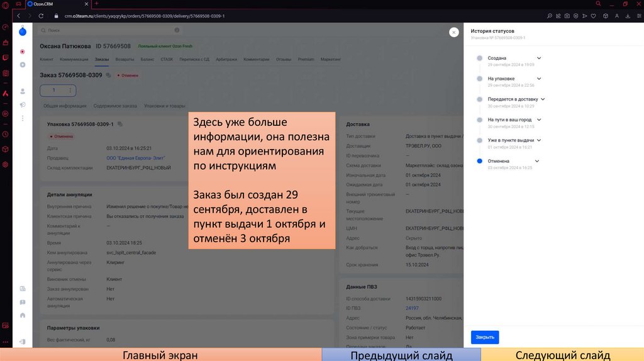This screenshot has width=644, height=361.
Task: Close the status history panel with X
Action: (x=454, y=32)
